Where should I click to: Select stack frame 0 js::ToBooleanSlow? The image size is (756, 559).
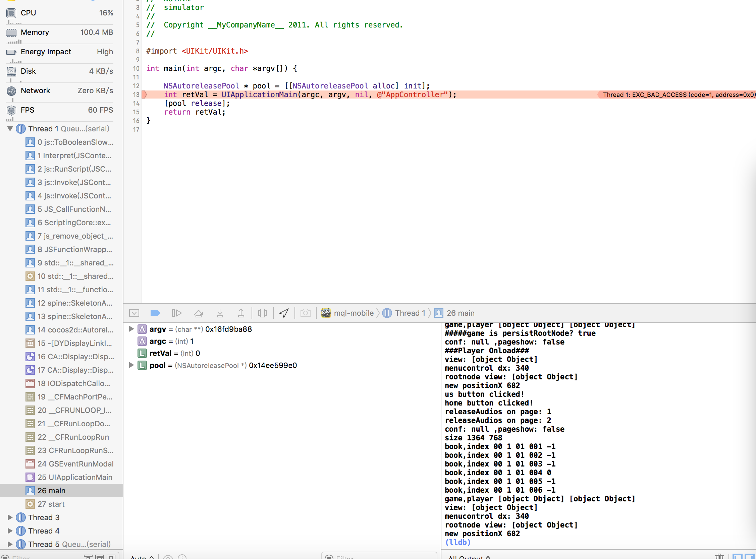75,142
